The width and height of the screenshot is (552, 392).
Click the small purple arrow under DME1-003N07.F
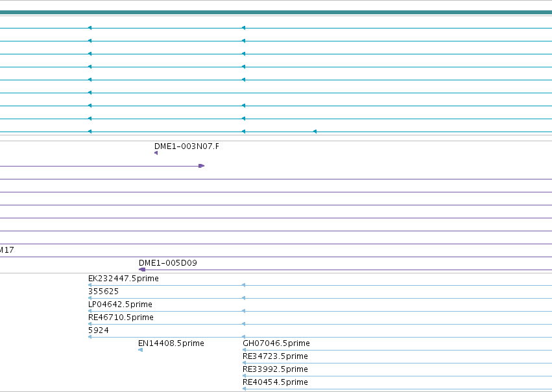coord(156,153)
